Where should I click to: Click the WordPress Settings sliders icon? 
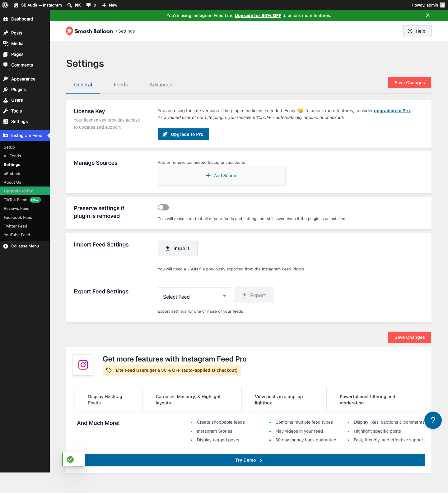6,122
